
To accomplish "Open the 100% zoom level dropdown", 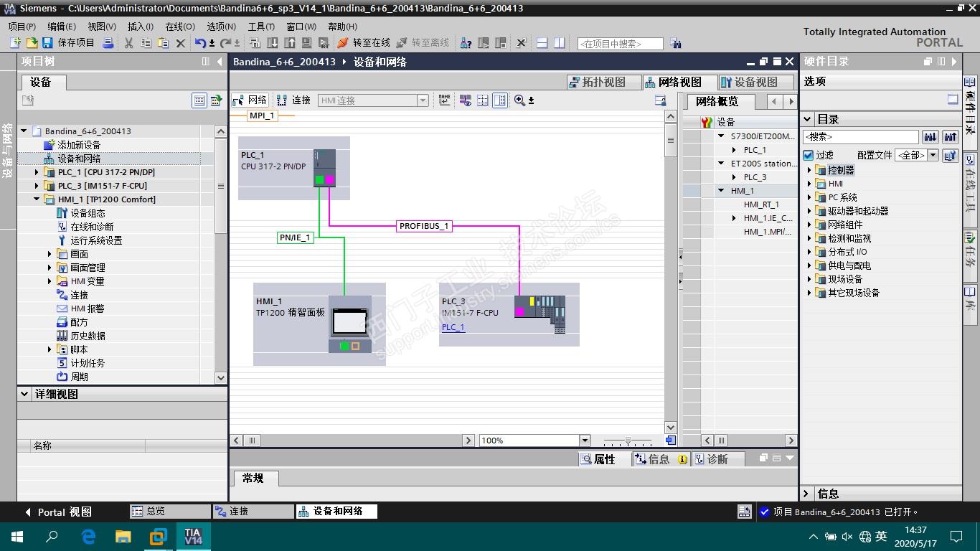I will click(x=585, y=441).
